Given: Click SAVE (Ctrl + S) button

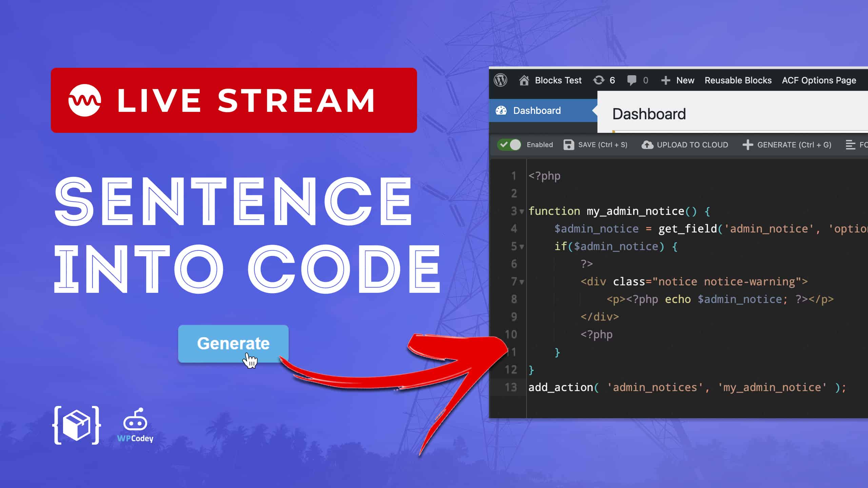Looking at the screenshot, I should click(x=595, y=145).
